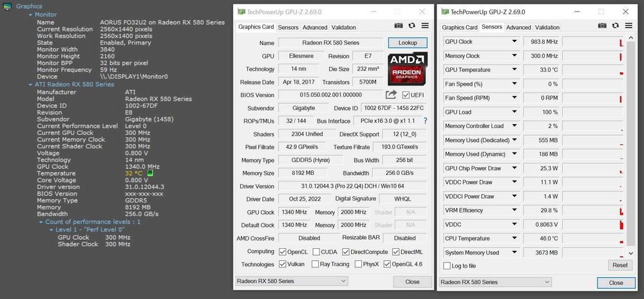Click the Bus Interface question mark icon
This screenshot has height=299, width=644.
(x=425, y=121)
